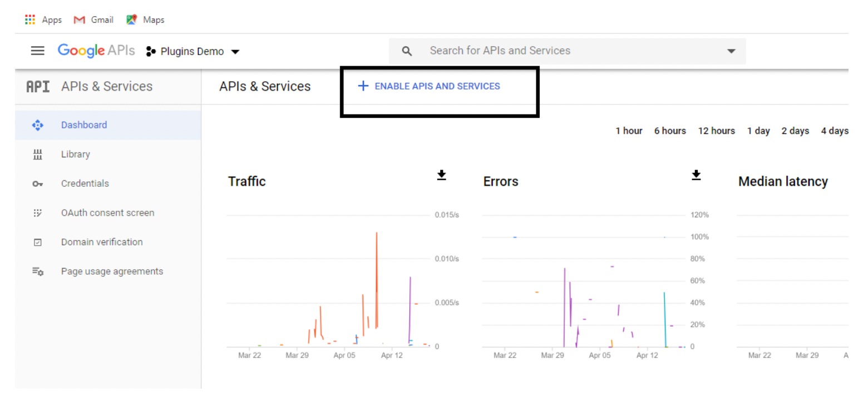Viewport: 868px width, 407px height.
Task: Expand the Plugins Demo project dropdown
Action: coord(235,52)
